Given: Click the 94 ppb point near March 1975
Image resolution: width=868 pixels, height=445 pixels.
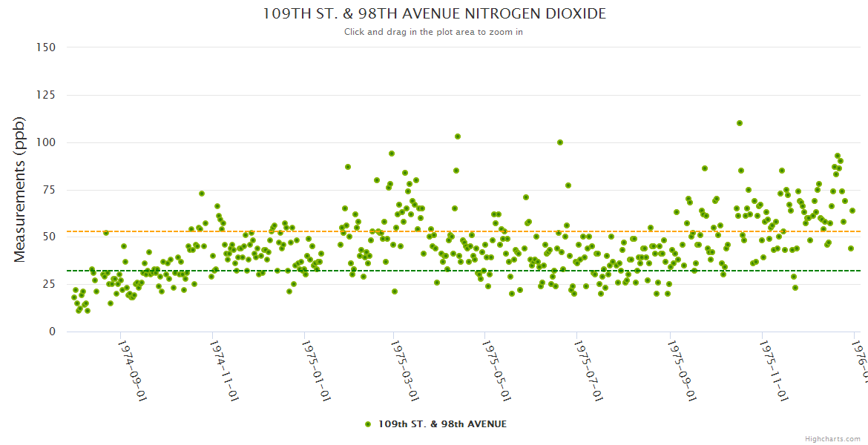Looking at the screenshot, I should (392, 154).
